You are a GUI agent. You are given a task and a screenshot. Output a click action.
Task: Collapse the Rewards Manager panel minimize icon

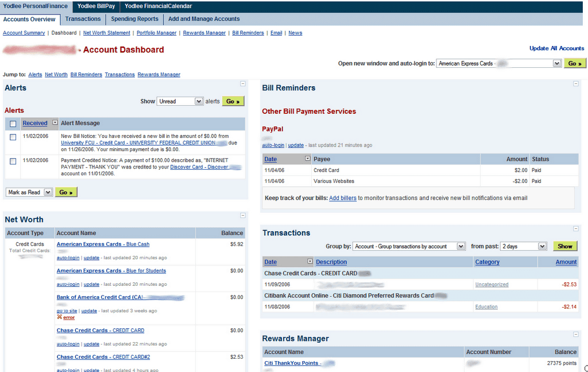point(575,334)
